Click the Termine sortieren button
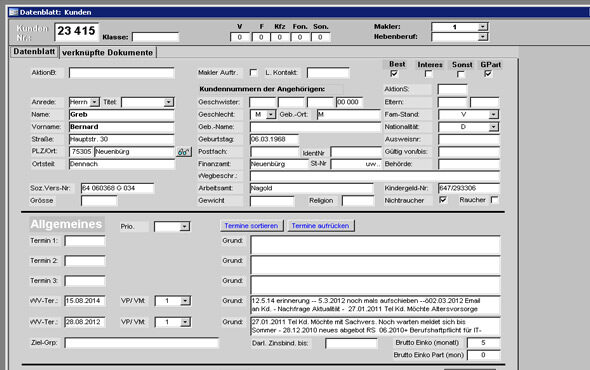590x370 pixels. click(251, 226)
